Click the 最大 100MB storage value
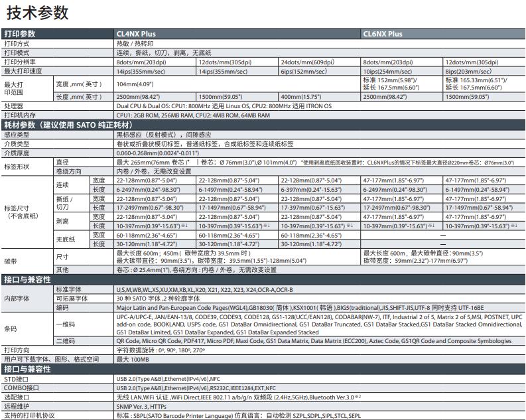 coord(131,359)
